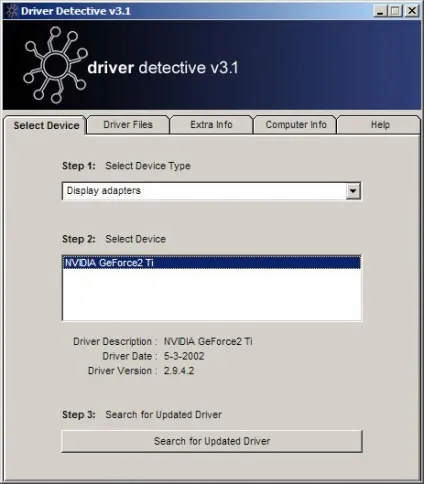Open the Display adapters dropdown arrow
The width and height of the screenshot is (424, 484).
click(353, 191)
